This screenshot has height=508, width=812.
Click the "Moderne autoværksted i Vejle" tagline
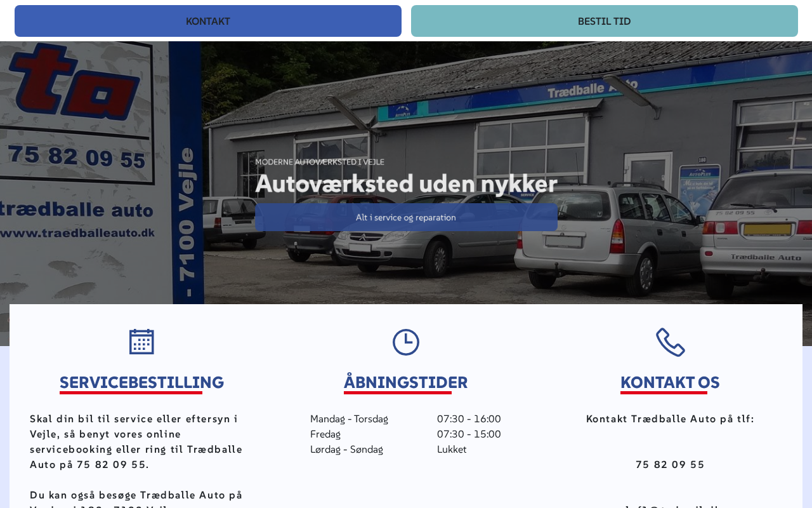pyautogui.click(x=320, y=162)
